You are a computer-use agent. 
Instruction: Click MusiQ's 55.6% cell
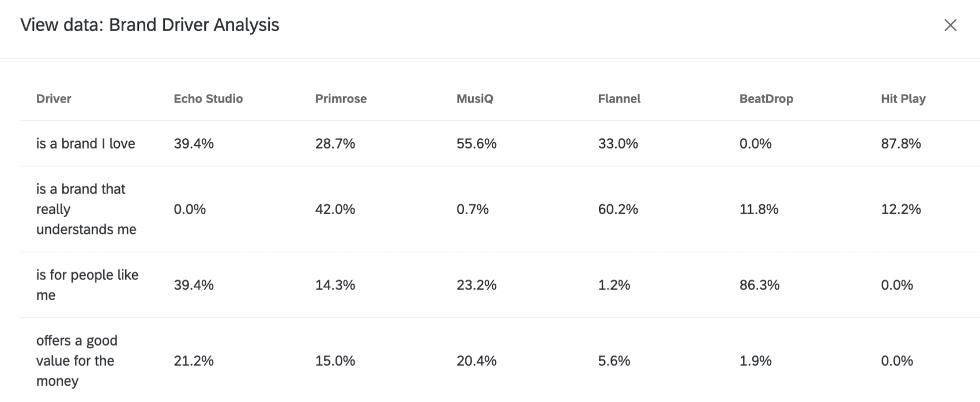tap(475, 143)
